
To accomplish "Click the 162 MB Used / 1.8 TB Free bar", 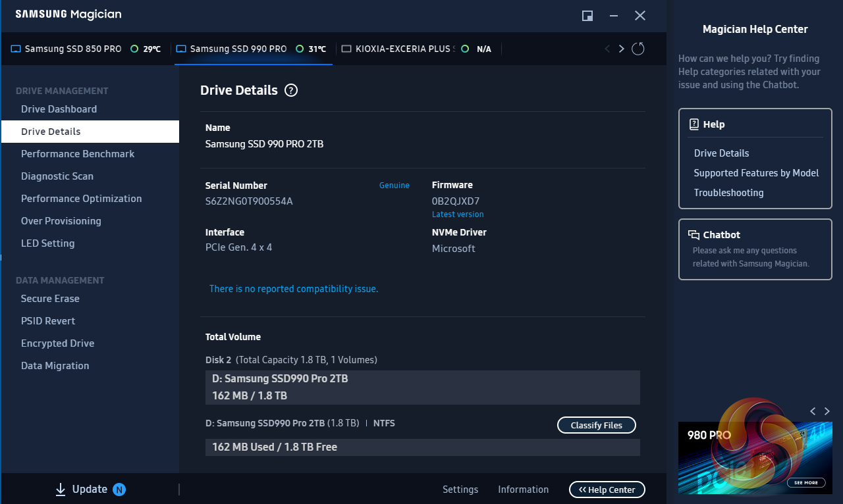I will click(423, 447).
